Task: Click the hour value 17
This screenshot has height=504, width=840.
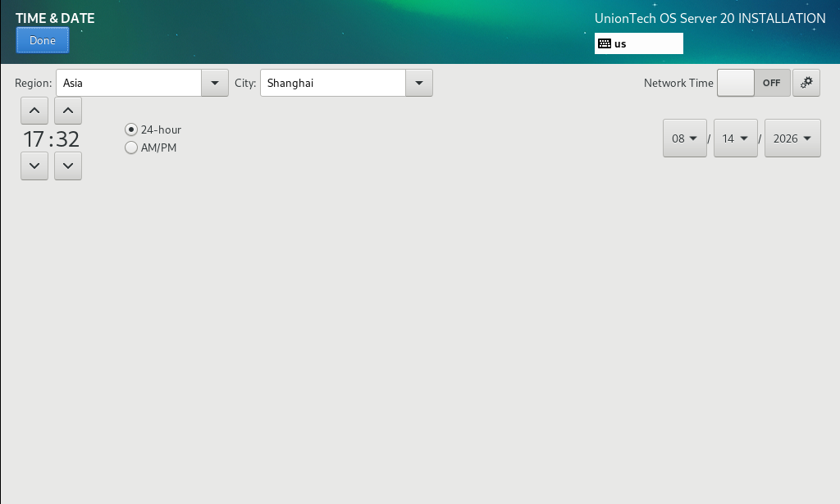Action: (33, 139)
